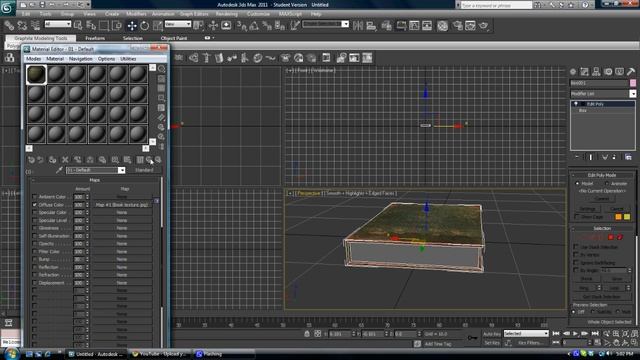640x360 pixels.
Task: Enable the Show Cage checkbox
Action: point(576,217)
